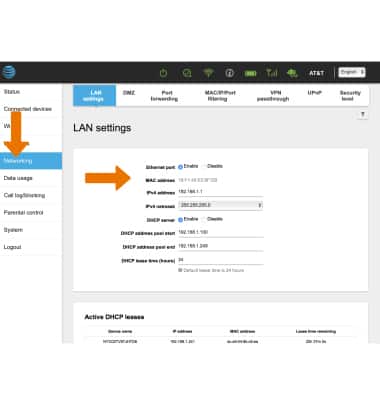Image resolution: width=380 pixels, height=400 pixels.
Task: Click the help question mark button
Action: click(x=363, y=115)
